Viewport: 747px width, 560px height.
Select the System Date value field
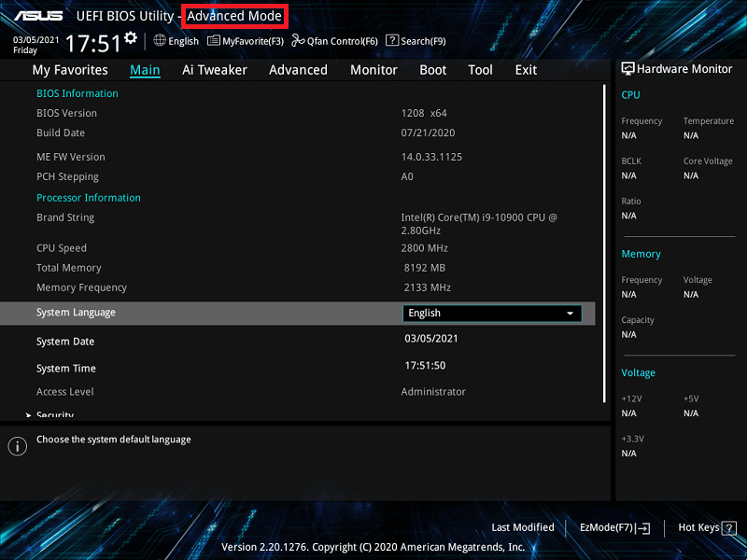click(431, 339)
